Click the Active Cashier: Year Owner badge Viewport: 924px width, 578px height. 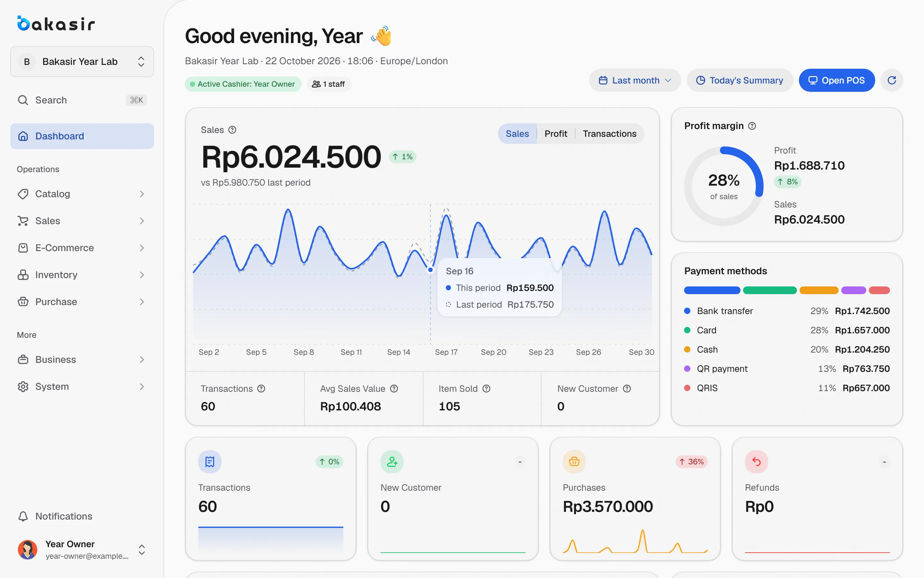pyautogui.click(x=243, y=84)
